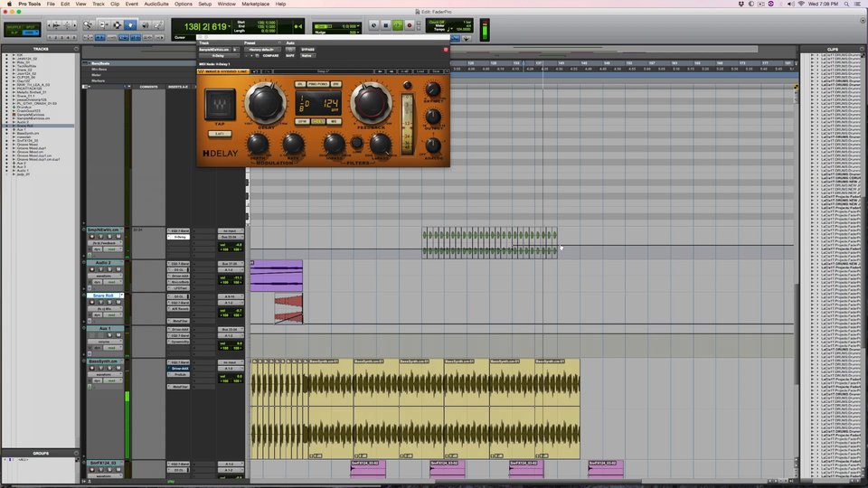Toggle the LoFi button in H-Delay

220,134
